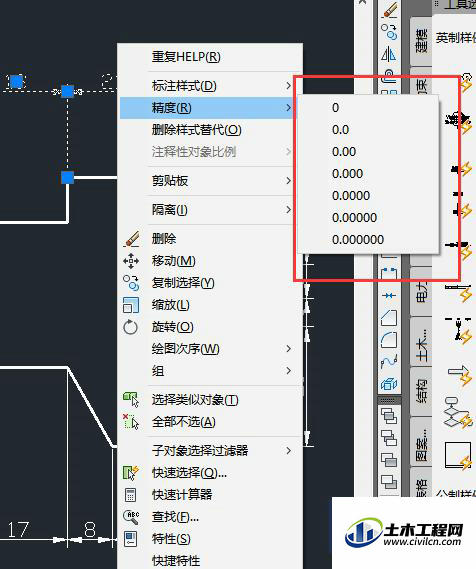The height and width of the screenshot is (569, 476).
Task: Select the Mirror tool icon
Action: [x=389, y=54]
